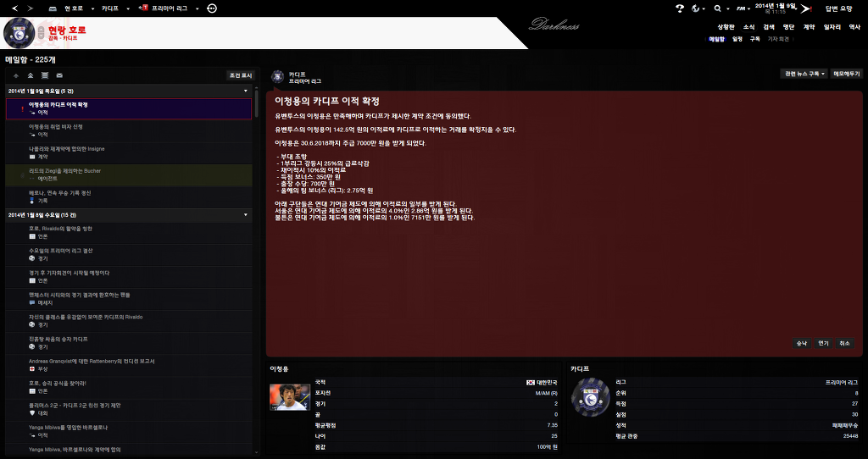The image size is (868, 459).
Task: Open the mail 이청용의 취업 비자 신청
Action: [x=129, y=130]
